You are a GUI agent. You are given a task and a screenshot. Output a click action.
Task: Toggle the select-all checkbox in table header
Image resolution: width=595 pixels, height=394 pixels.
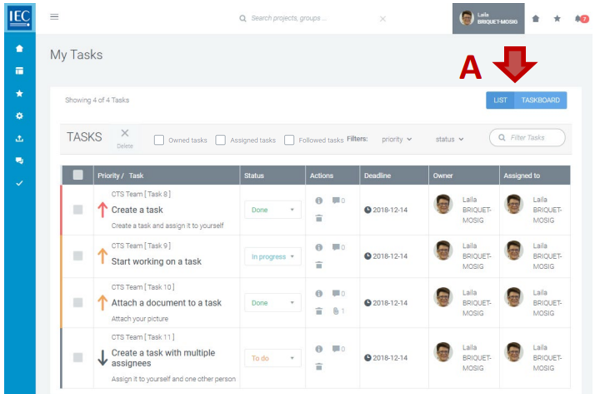[x=78, y=175]
